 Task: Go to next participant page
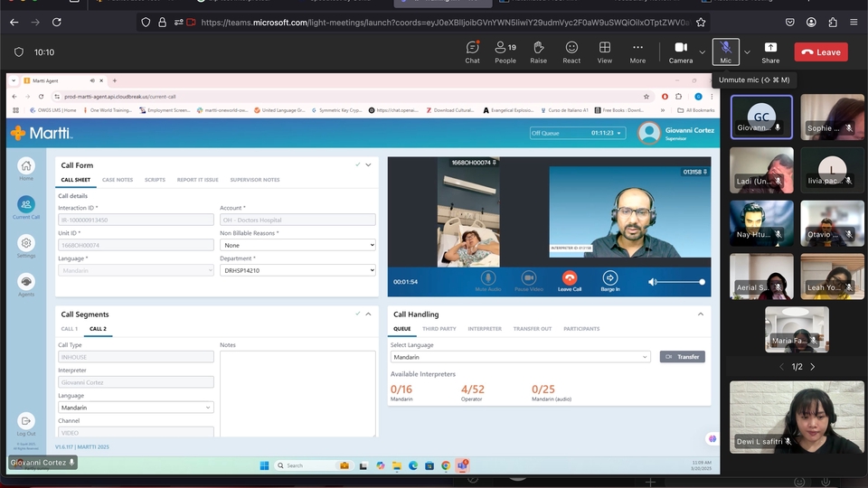pos(813,367)
